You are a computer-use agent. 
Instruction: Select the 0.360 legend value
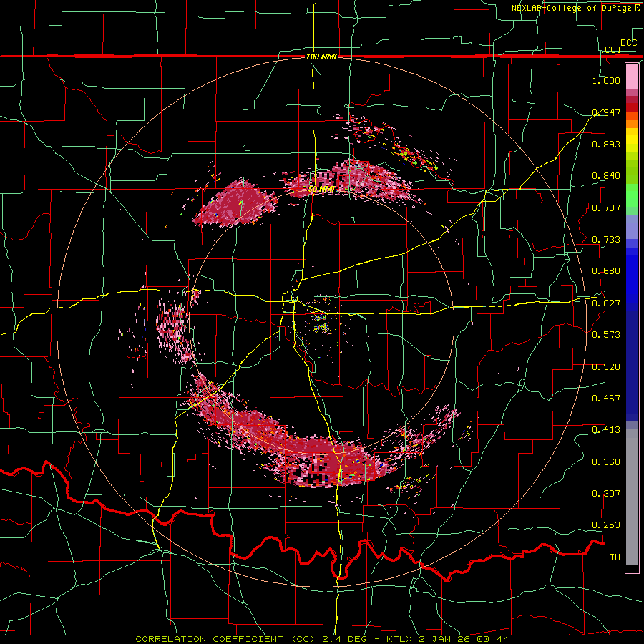coord(606,462)
